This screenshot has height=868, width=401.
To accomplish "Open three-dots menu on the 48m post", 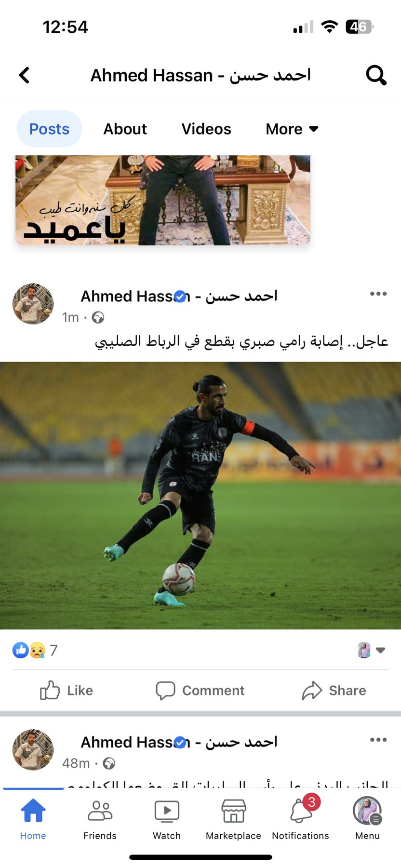I will coord(378,740).
